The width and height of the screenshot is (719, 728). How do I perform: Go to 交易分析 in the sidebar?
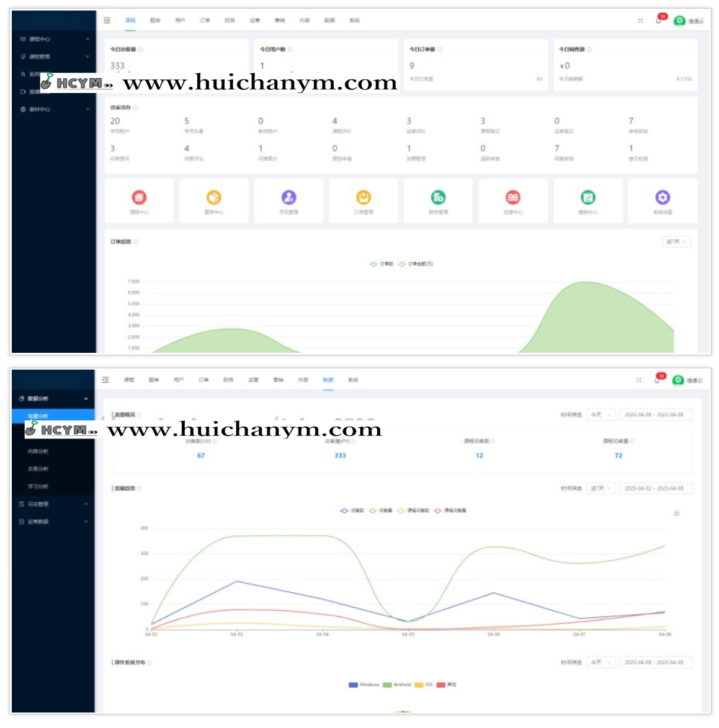(x=38, y=469)
